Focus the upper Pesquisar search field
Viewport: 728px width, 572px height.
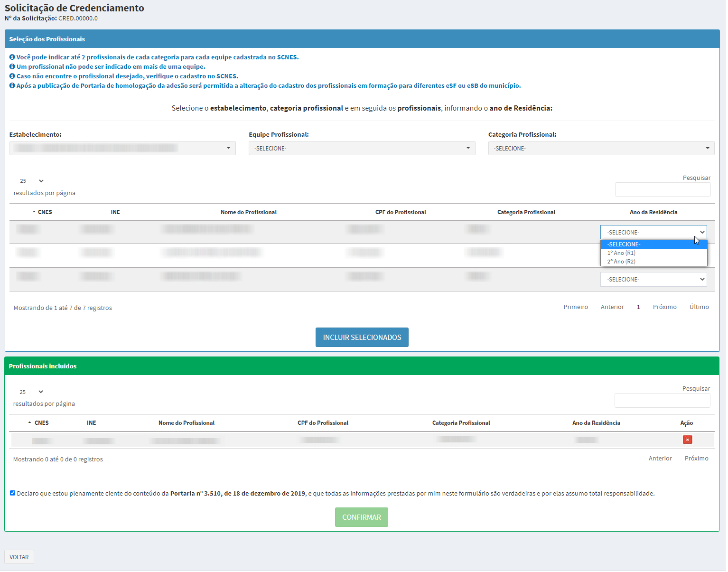click(x=663, y=190)
